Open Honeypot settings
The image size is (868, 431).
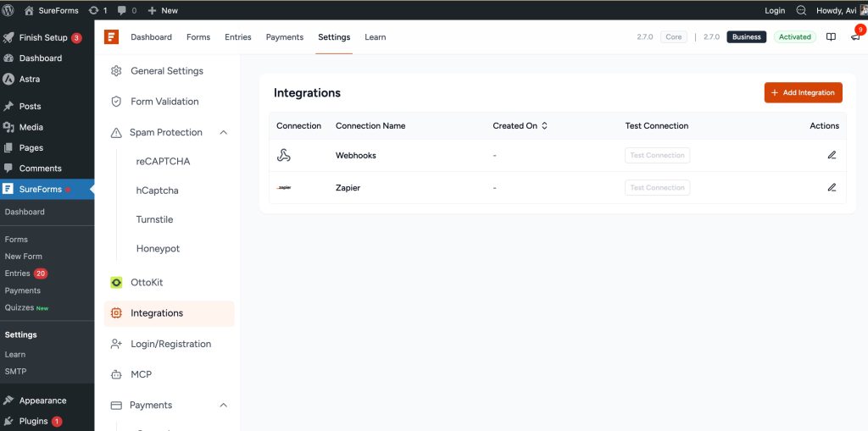point(158,249)
